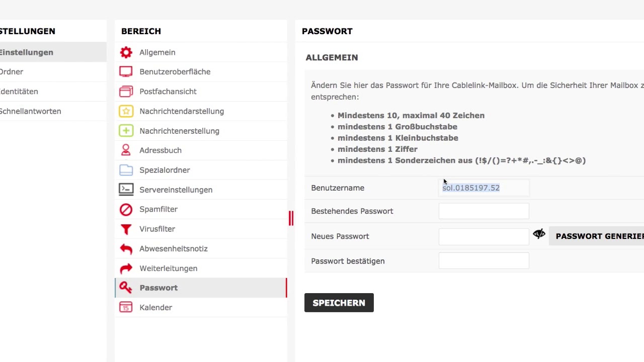The height and width of the screenshot is (362, 644).
Task: Click the Passwort generieren button
Action: [599, 236]
